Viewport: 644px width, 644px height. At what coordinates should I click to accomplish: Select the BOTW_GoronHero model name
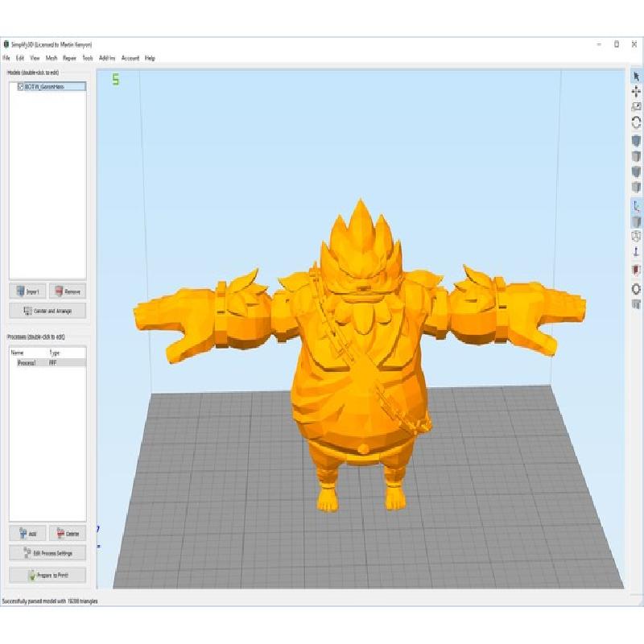(44, 87)
